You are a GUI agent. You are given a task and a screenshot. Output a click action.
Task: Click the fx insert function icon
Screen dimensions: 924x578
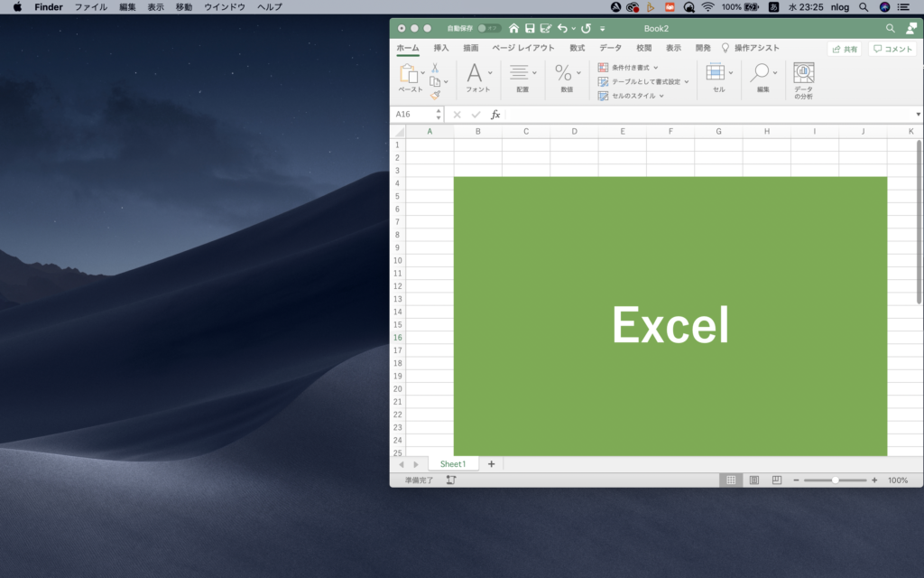pos(495,115)
